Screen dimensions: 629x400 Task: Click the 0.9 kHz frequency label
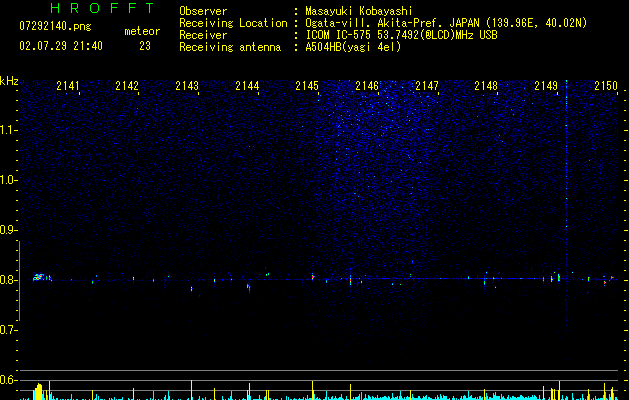8,230
